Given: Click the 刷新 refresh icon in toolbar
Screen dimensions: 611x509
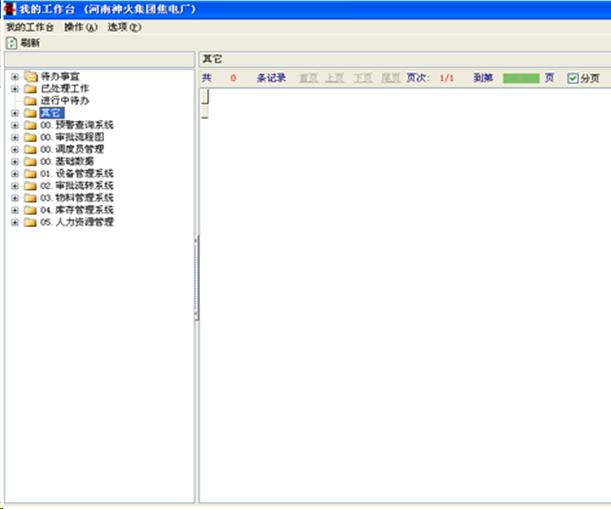Looking at the screenshot, I should (x=12, y=43).
